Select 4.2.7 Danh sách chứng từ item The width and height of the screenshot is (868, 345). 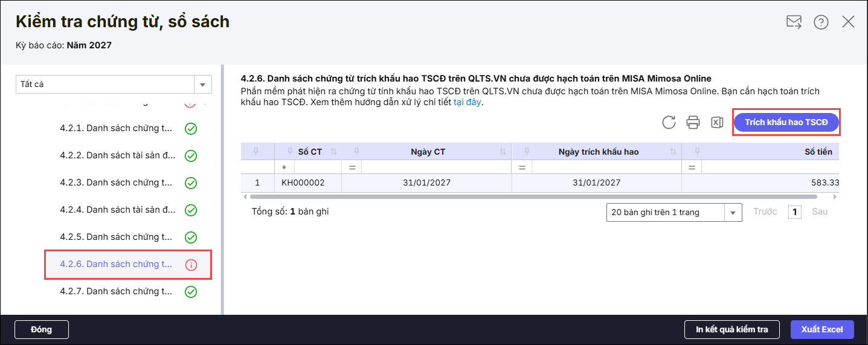(117, 292)
